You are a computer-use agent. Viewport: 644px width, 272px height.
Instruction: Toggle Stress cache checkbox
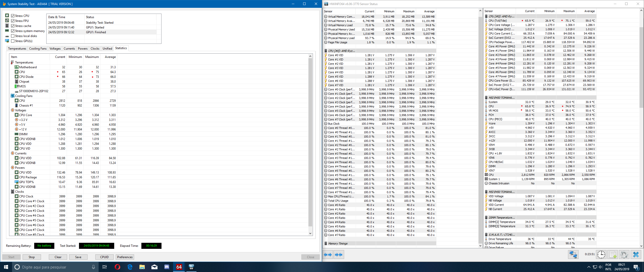coord(13,26)
